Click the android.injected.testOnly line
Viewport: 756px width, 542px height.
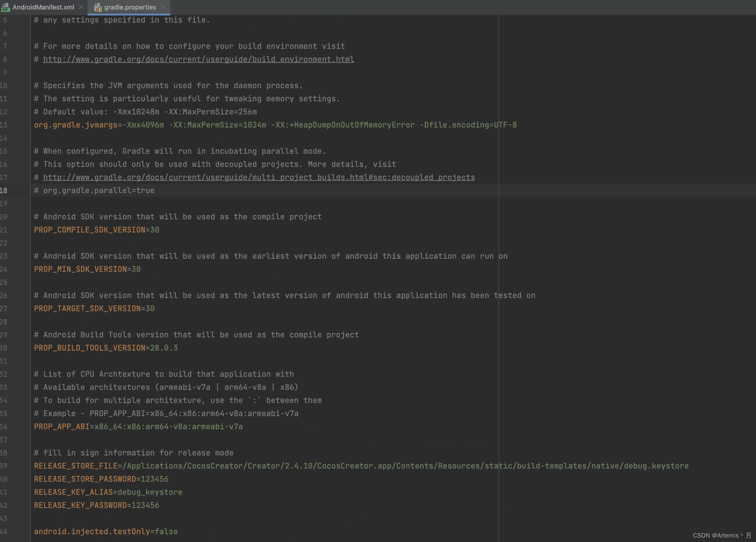point(105,531)
